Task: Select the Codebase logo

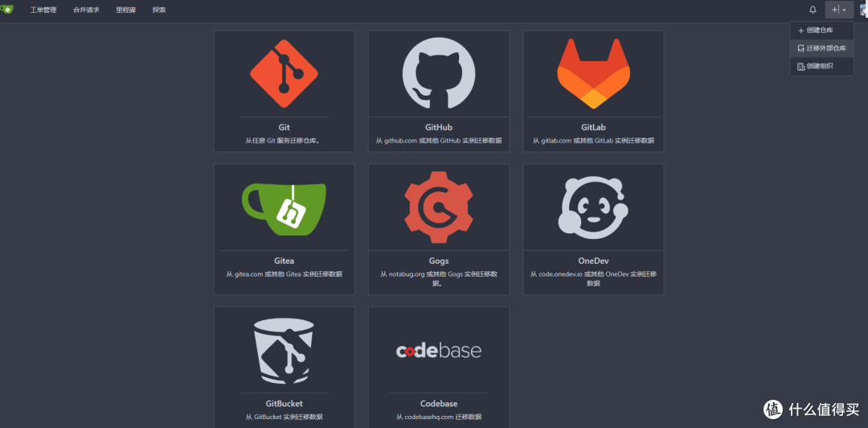Action: [x=438, y=351]
